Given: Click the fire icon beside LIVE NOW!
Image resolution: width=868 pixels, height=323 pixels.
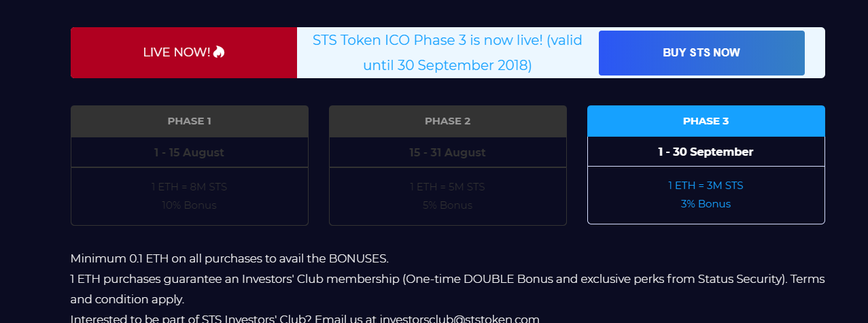Looking at the screenshot, I should pos(219,52).
